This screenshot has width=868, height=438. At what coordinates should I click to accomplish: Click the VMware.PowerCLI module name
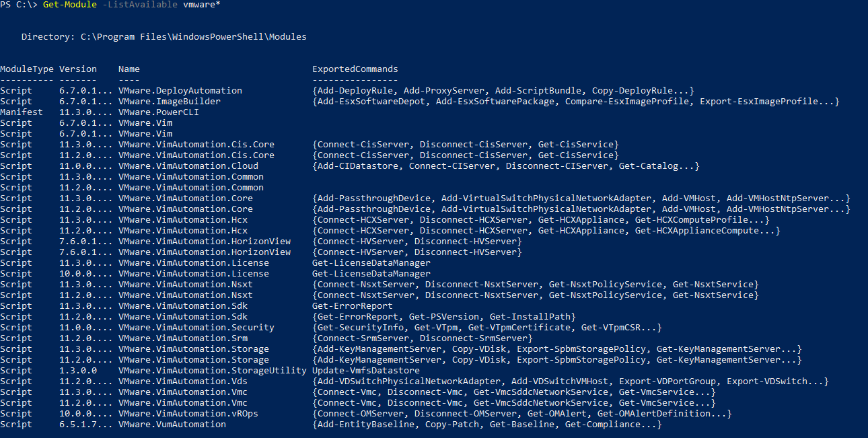coord(158,112)
